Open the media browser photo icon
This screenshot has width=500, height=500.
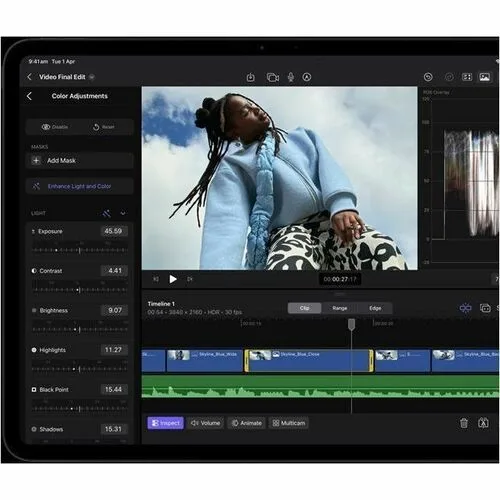485,77
